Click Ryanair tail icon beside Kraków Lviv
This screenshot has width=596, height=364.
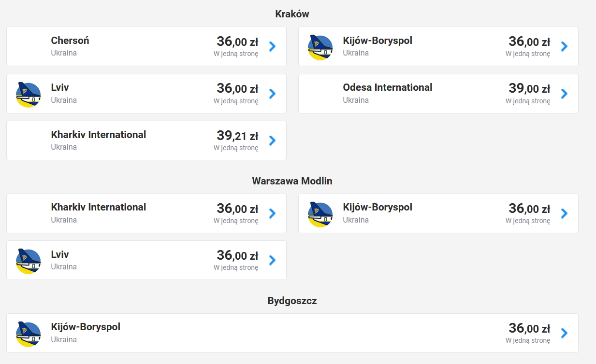pyautogui.click(x=28, y=94)
